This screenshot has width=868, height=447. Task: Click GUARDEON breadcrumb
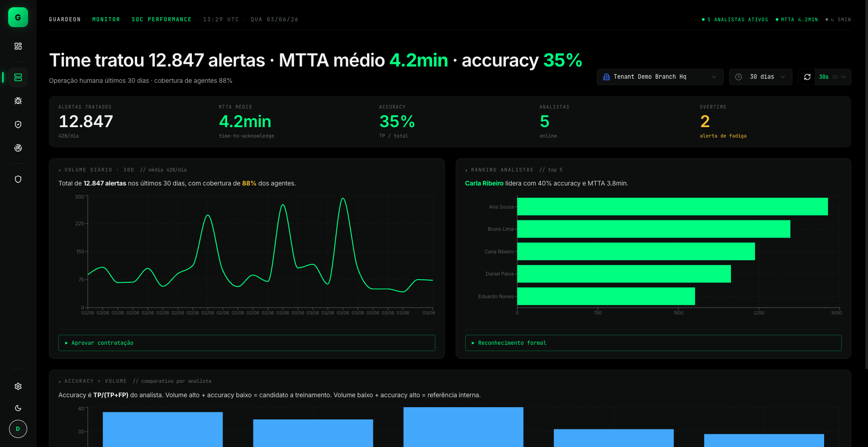pyautogui.click(x=65, y=19)
